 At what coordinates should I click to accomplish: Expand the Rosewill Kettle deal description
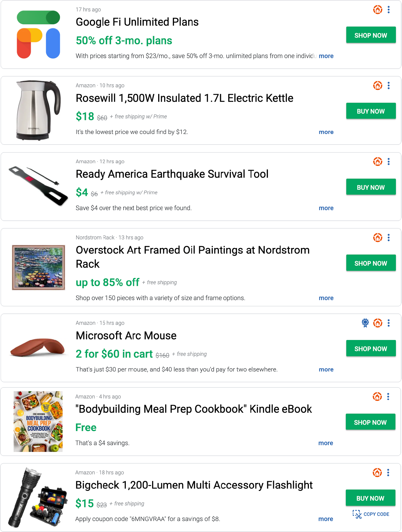click(x=326, y=132)
